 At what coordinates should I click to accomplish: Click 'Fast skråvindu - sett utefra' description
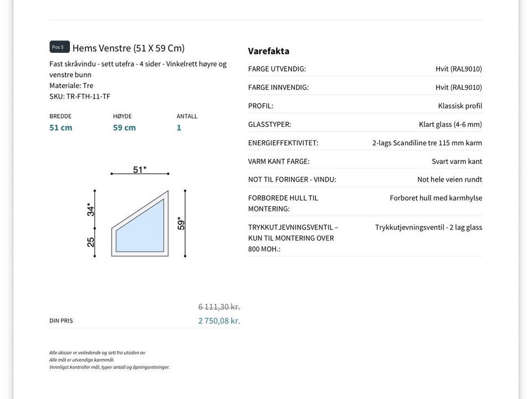[x=138, y=69]
